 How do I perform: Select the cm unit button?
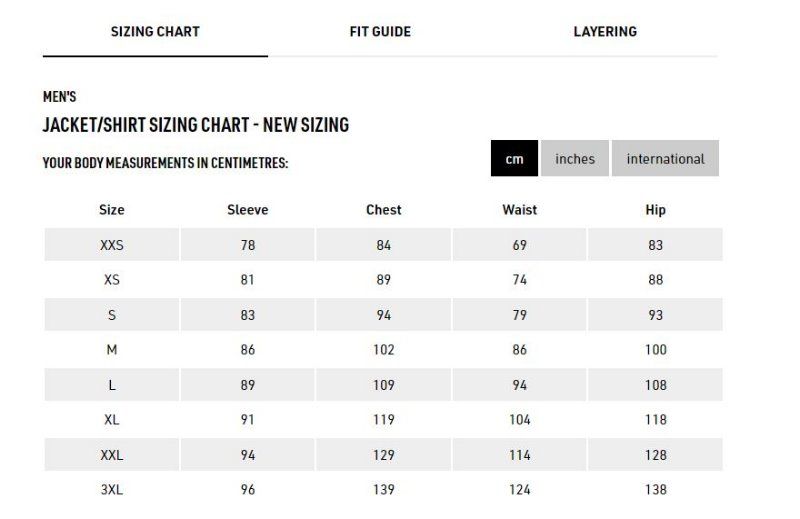pos(514,159)
